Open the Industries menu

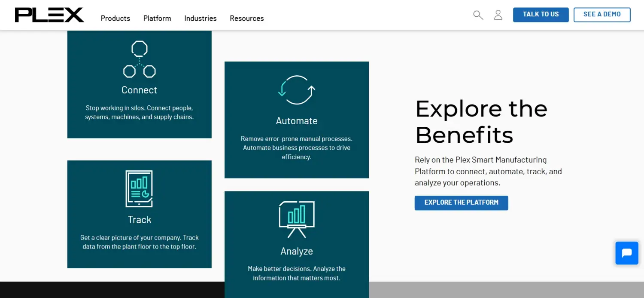[200, 18]
